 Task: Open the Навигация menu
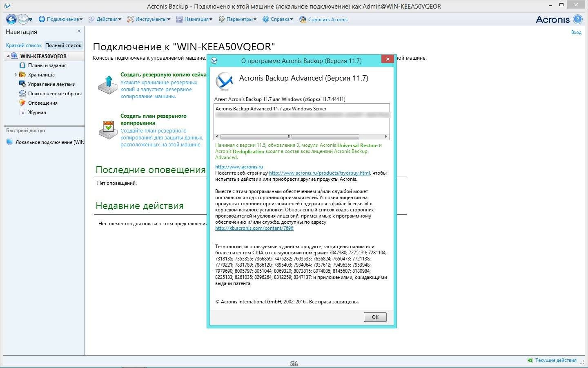[194, 19]
